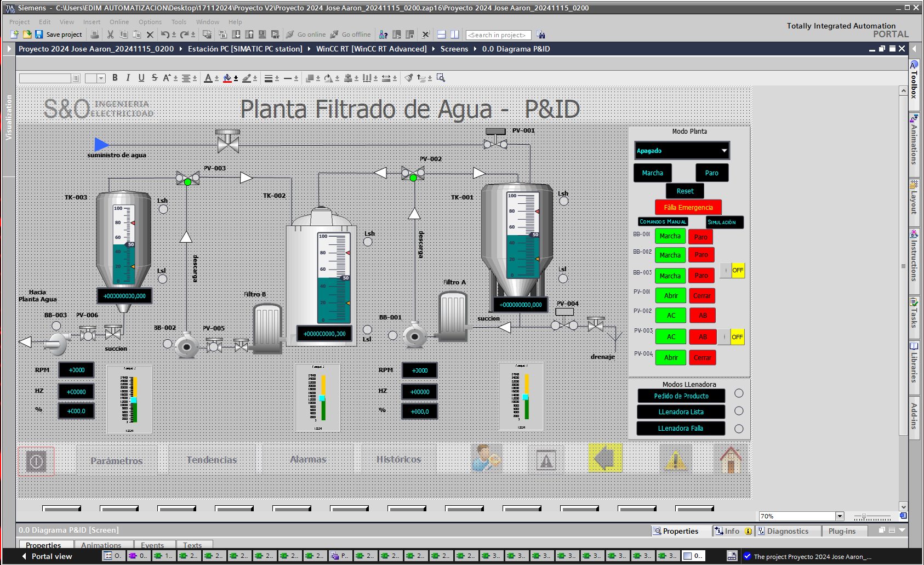This screenshot has width=924, height=565.
Task: Open the font size dropdown in the formatting bar
Action: pyautogui.click(x=102, y=78)
